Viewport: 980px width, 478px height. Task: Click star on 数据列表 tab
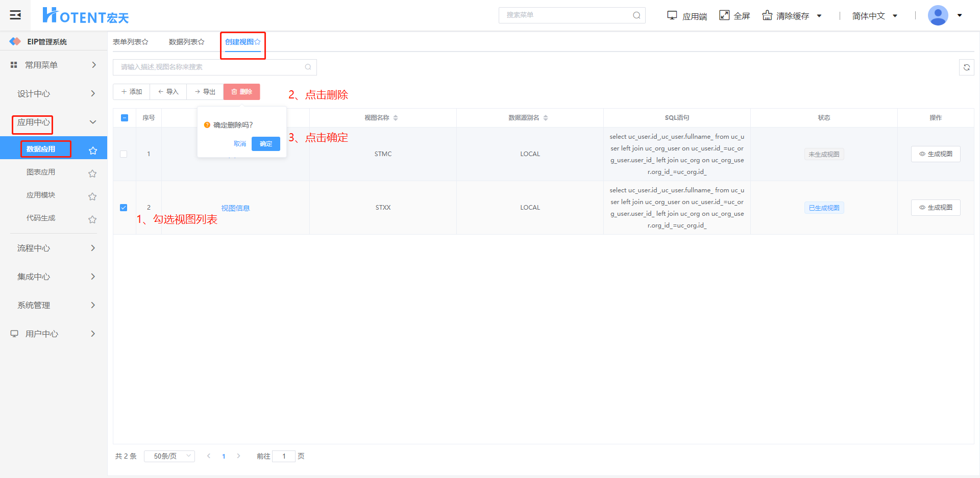pos(202,42)
